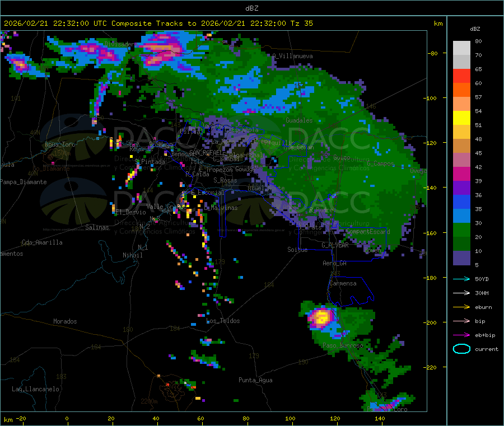Click the intense yellow storm core near Carmensa

coord(321,318)
